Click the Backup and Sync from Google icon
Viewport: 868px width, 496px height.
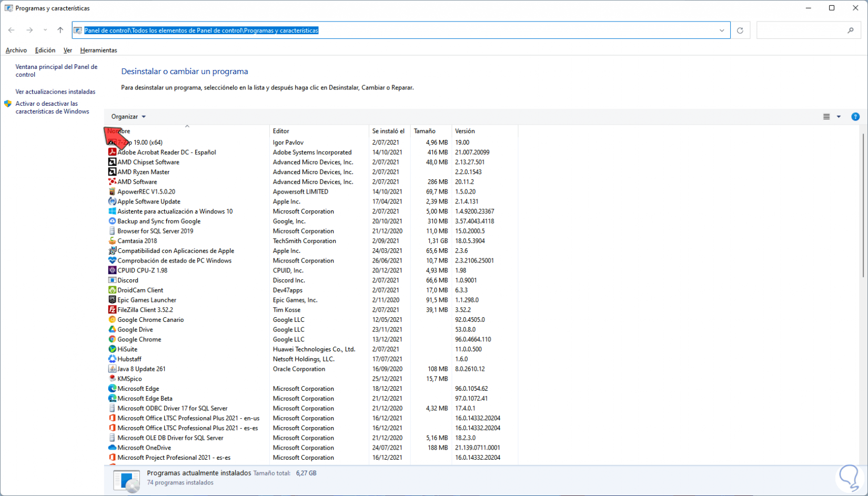[x=112, y=221]
